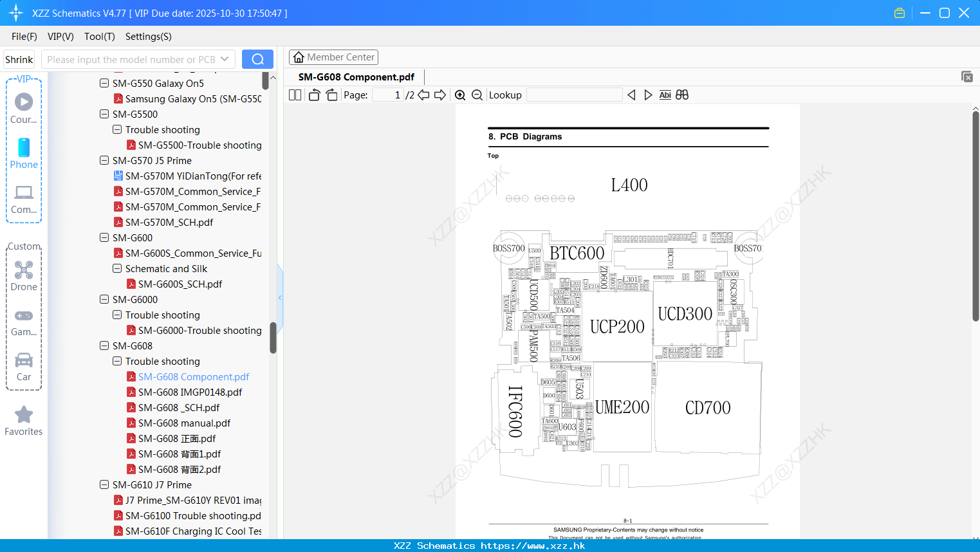Viewport: 980px width, 552px height.
Task: Zoom out of the PDF
Action: pos(477,95)
